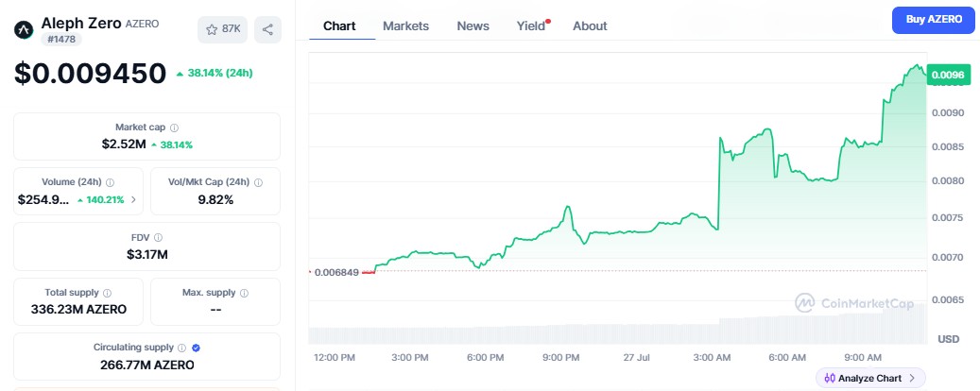Click the $0.009450 price value
Screen dimensions: 980x391
[x=91, y=73]
